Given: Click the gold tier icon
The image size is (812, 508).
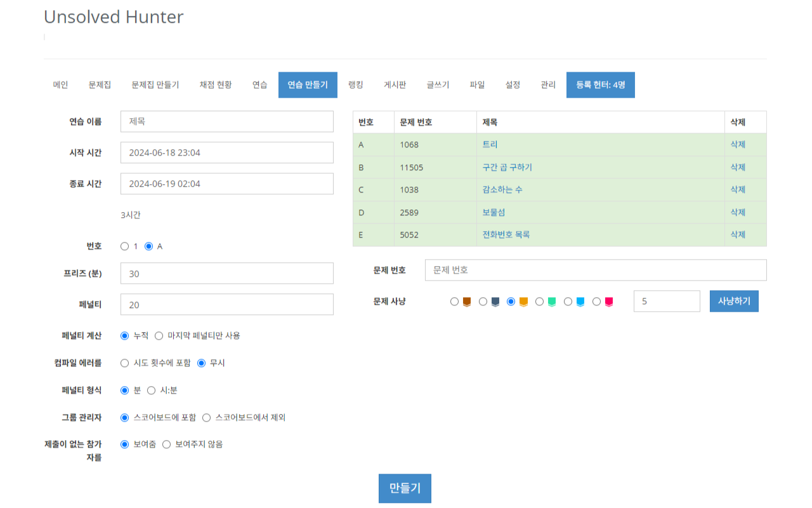Looking at the screenshot, I should pos(524,302).
